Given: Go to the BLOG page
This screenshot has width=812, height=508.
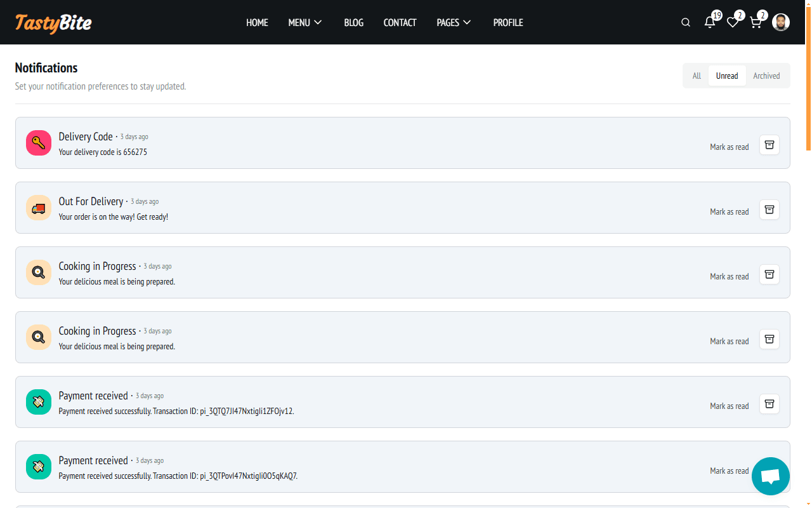Looking at the screenshot, I should 353,23.
